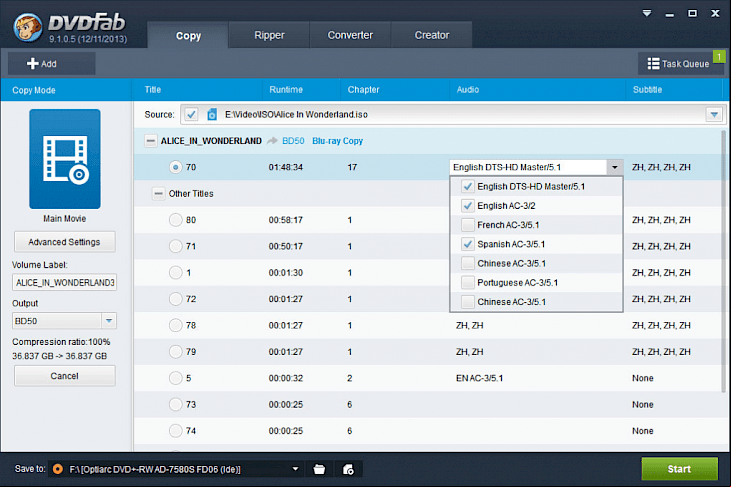The height and width of the screenshot is (487, 731).
Task: Open the Save to drive dropdown
Action: [295, 469]
